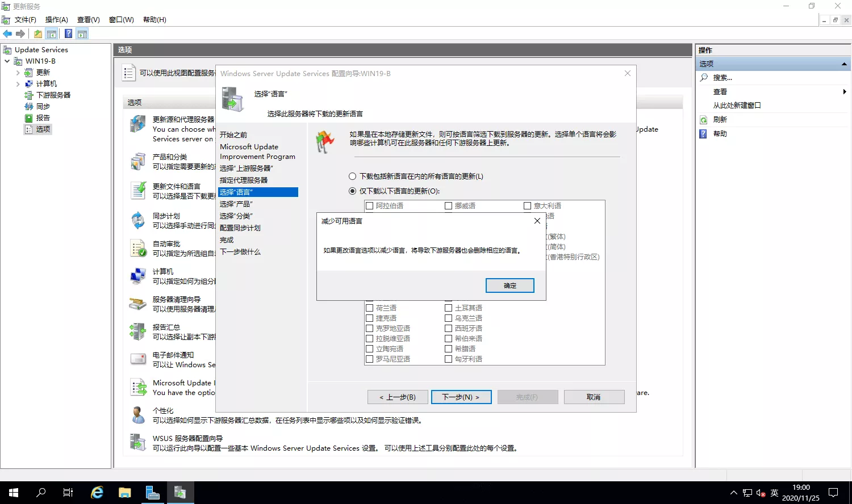The width and height of the screenshot is (852, 504).
Task: Click the blue help toolbar icon
Action: click(x=68, y=34)
